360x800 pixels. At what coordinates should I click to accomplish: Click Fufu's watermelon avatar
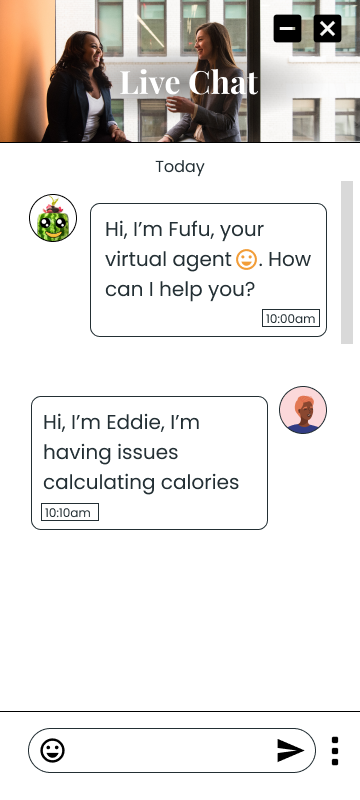[53, 218]
